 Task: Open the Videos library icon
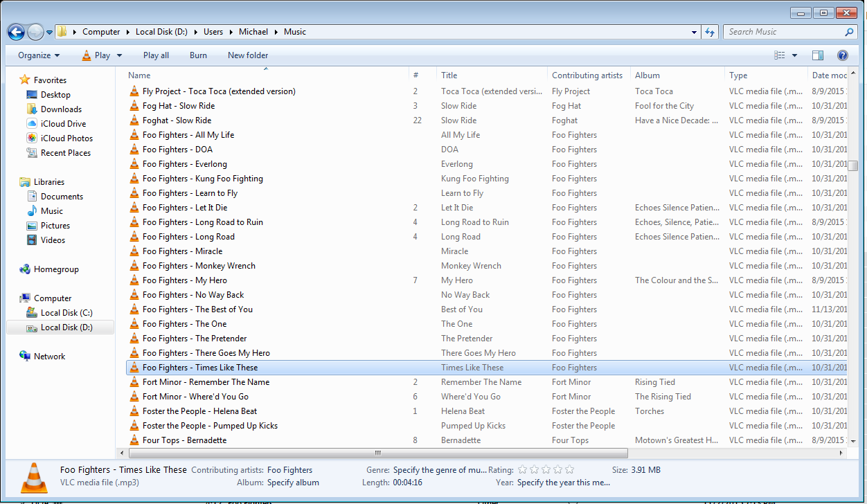[32, 240]
